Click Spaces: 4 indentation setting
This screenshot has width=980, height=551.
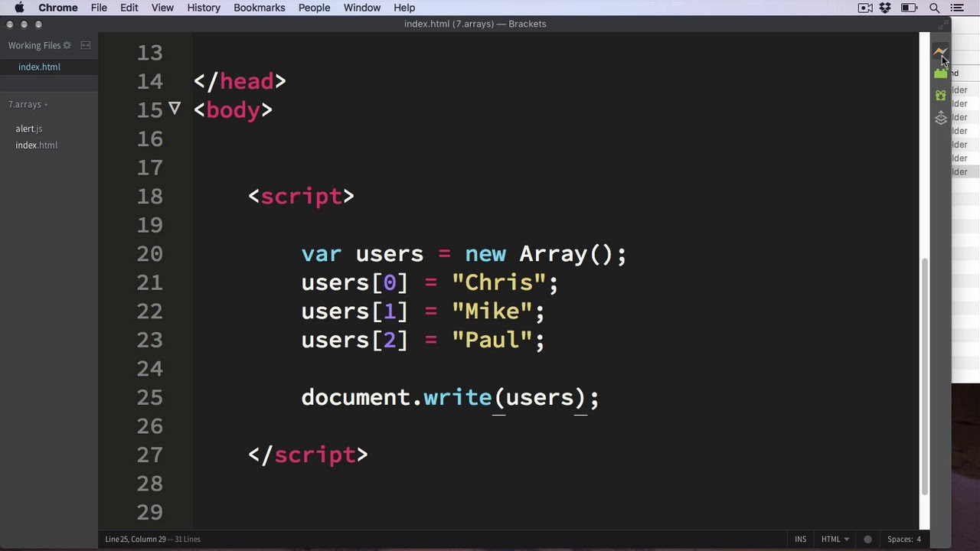click(x=904, y=540)
